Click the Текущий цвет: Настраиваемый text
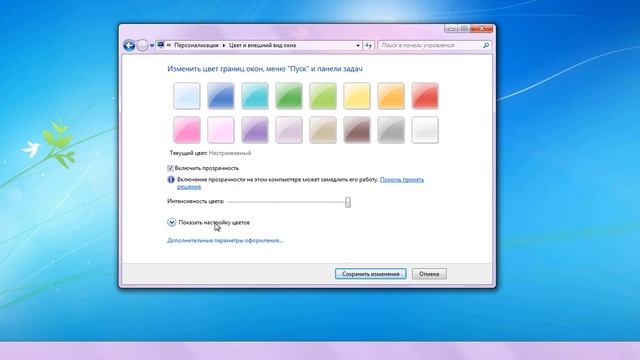 coord(210,153)
